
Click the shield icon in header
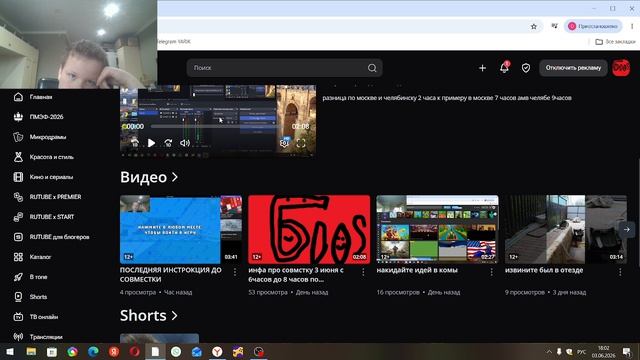(x=526, y=68)
